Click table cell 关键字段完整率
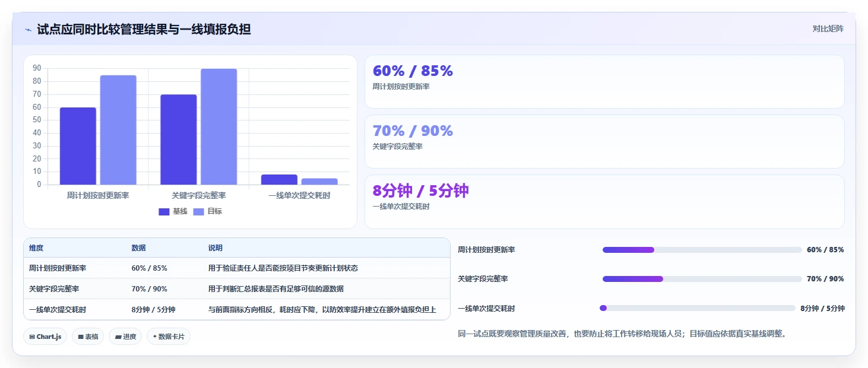The image size is (868, 368). (x=54, y=289)
